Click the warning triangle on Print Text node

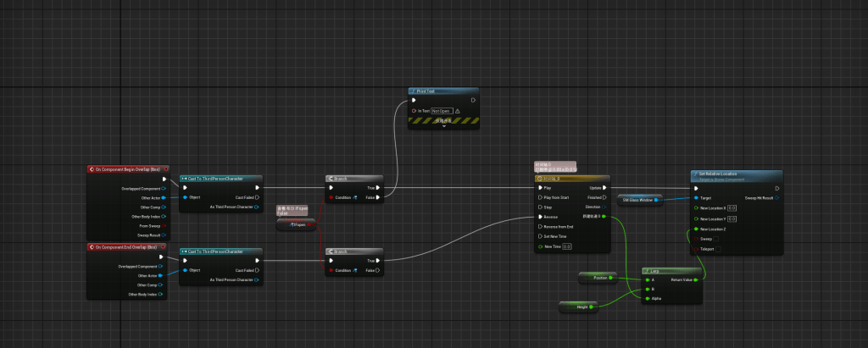click(457, 111)
